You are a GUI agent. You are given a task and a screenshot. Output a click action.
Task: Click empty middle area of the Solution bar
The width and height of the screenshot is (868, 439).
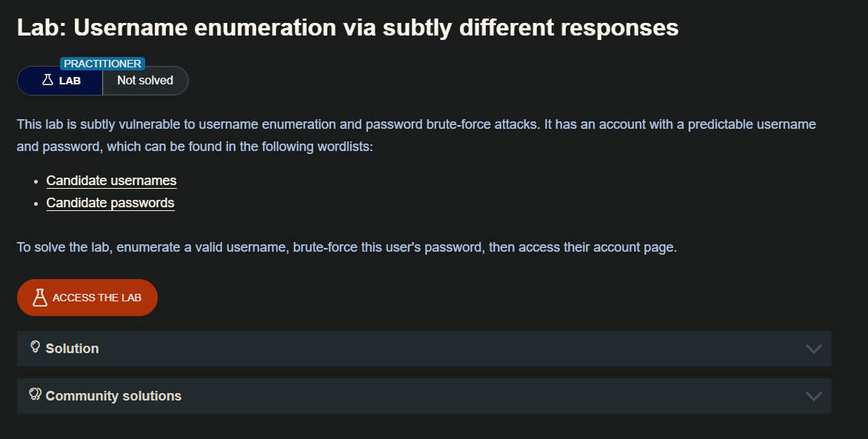tap(444, 349)
